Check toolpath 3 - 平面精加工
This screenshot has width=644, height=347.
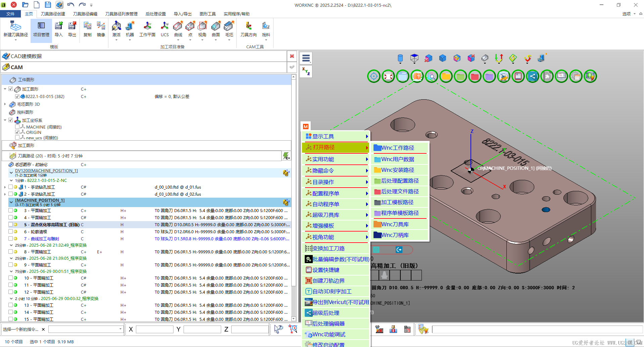point(11,210)
